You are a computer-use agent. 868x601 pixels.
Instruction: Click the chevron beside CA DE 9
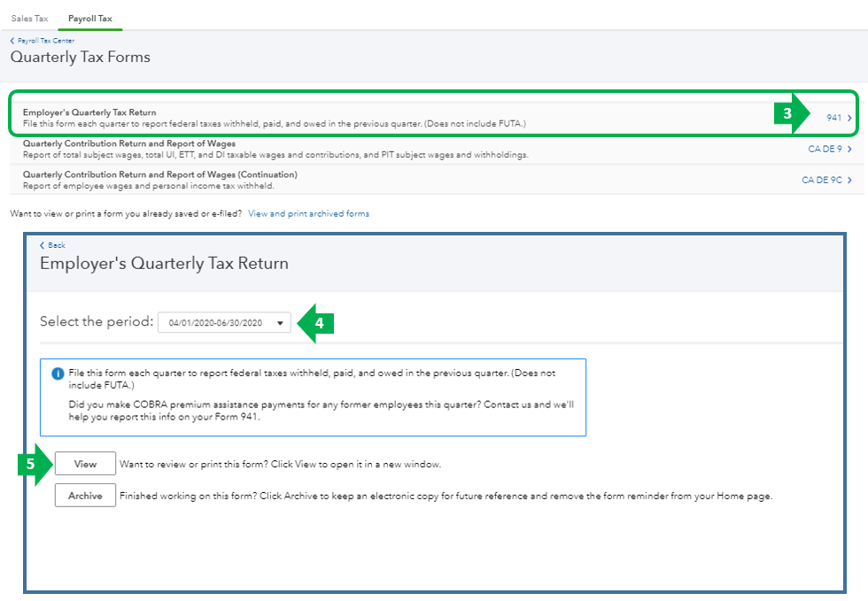pos(849,149)
